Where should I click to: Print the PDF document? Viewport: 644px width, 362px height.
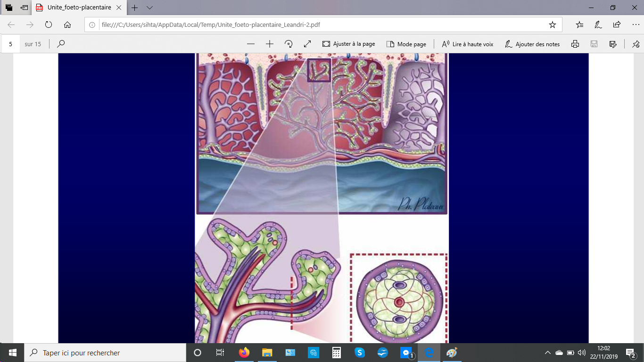[x=575, y=44]
